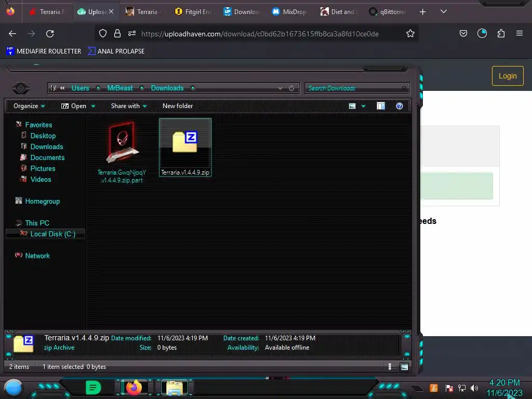
Task: Select This PC in navigation pane
Action: pos(37,223)
